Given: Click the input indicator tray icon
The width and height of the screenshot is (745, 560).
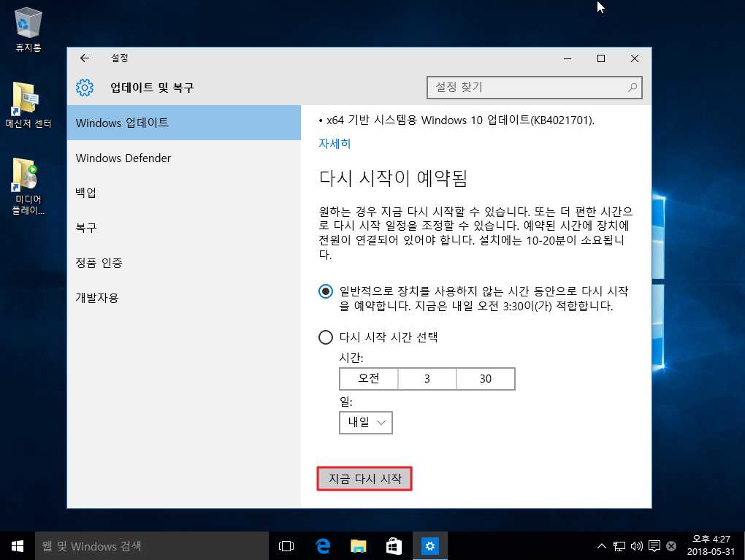Looking at the screenshot, I should tap(671, 546).
